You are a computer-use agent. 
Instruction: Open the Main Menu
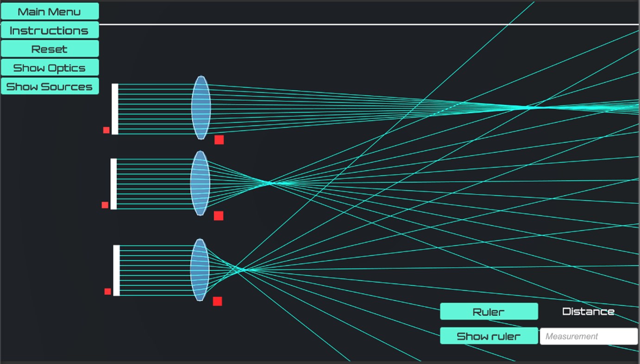(x=50, y=11)
